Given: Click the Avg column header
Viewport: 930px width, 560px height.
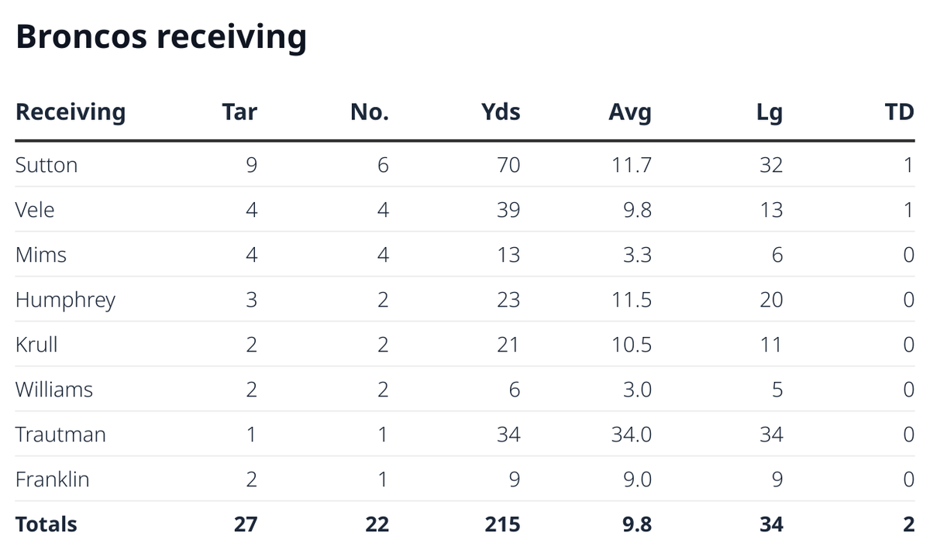Looking at the screenshot, I should click(x=630, y=112).
